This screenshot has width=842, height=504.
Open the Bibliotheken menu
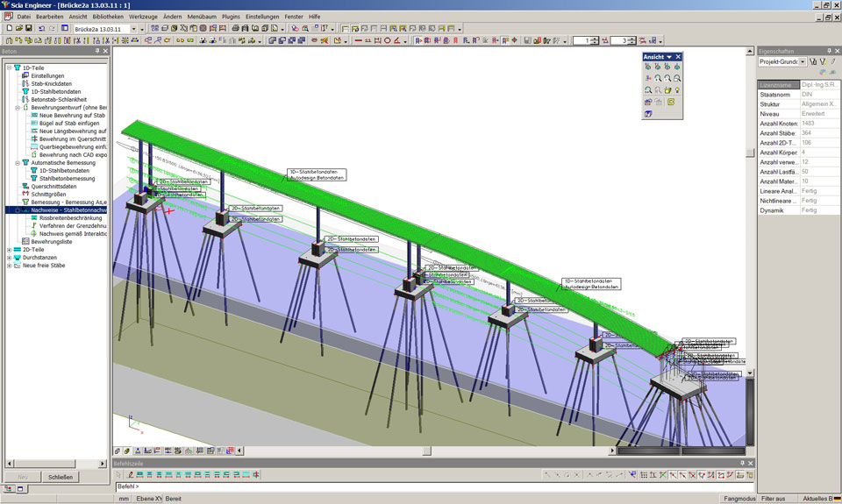pyautogui.click(x=108, y=17)
